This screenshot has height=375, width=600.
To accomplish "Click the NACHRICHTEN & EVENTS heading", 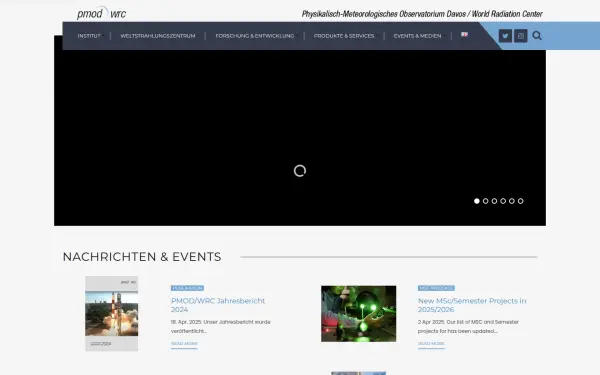I will click(x=142, y=257).
